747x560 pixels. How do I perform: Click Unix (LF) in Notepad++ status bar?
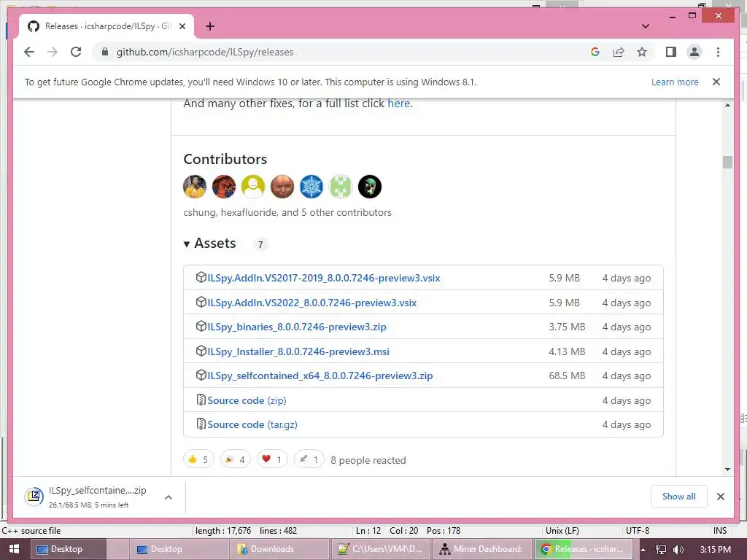point(562,531)
